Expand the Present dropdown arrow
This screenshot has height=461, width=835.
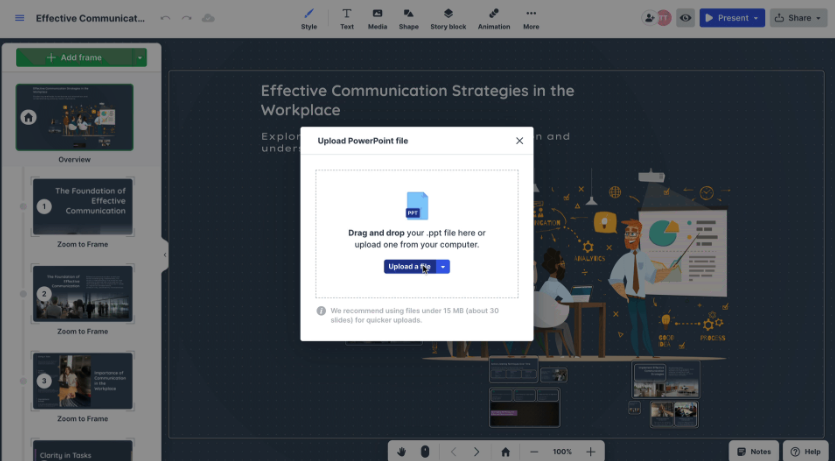(756, 18)
